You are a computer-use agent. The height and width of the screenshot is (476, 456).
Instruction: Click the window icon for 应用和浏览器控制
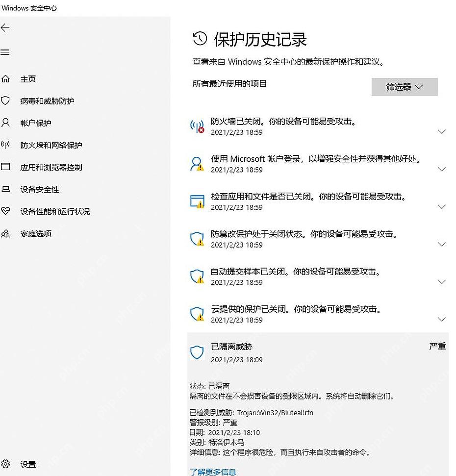point(5,167)
